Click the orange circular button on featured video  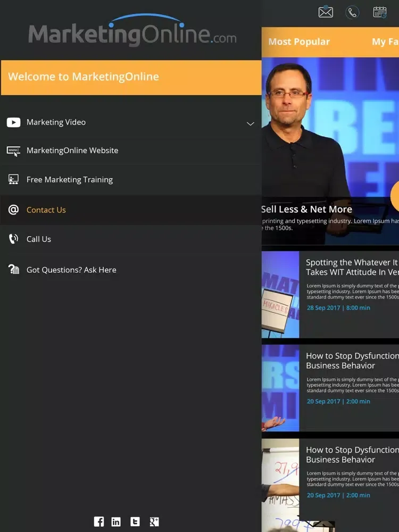coord(395,196)
